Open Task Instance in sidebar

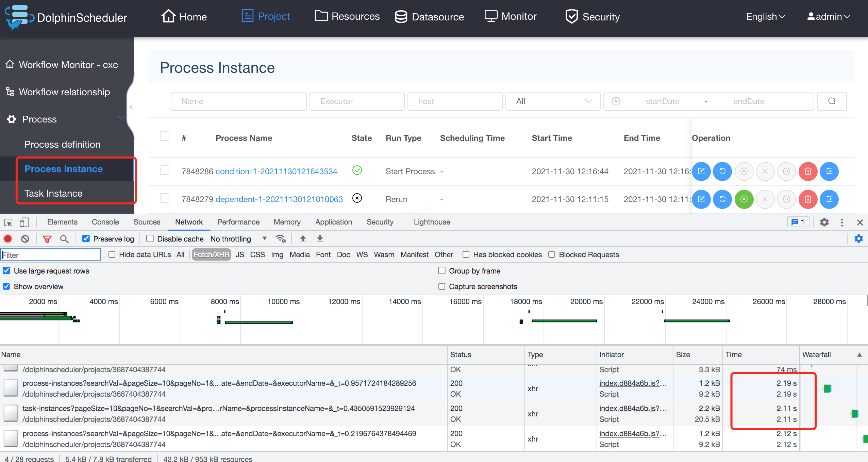click(x=53, y=193)
